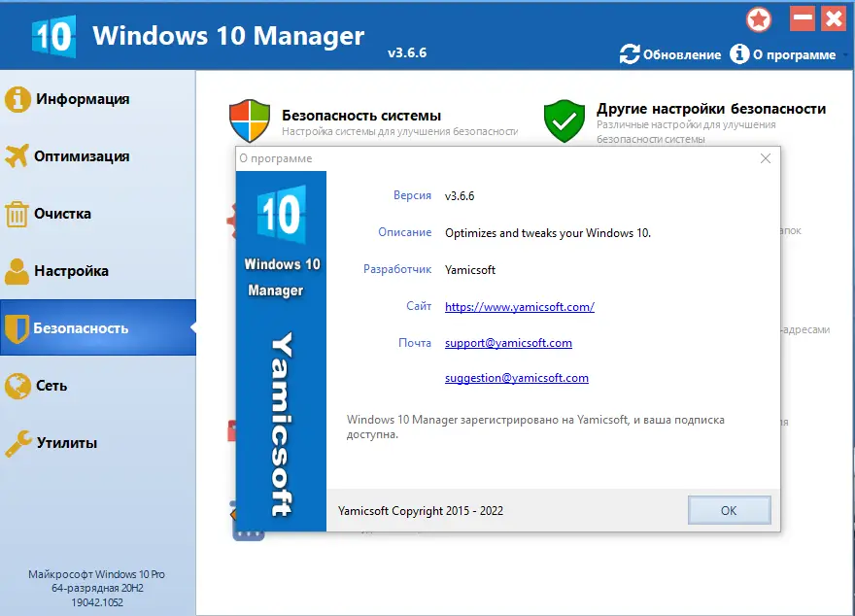
Task: Click the v3.6.6 version value in dialog
Action: pyautogui.click(x=460, y=196)
